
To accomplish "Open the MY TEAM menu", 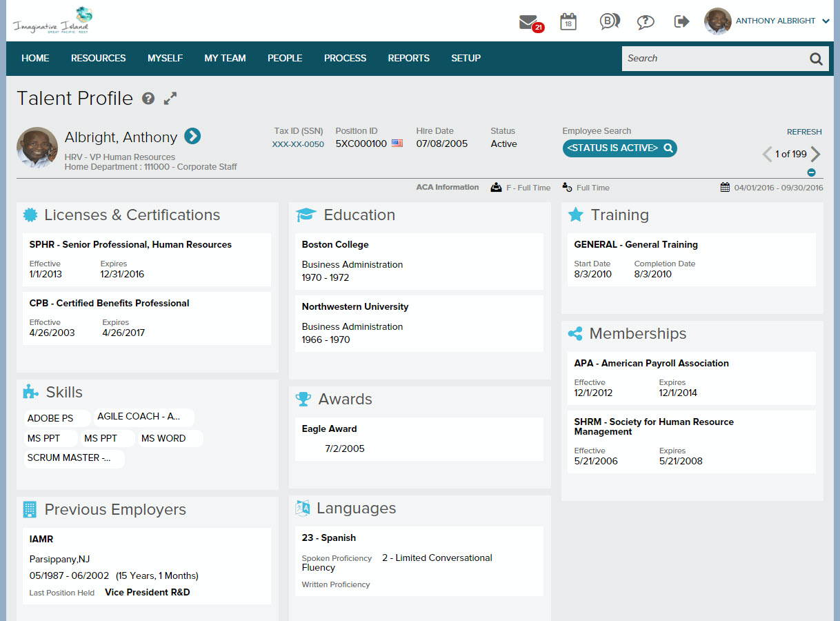I will click(x=225, y=58).
